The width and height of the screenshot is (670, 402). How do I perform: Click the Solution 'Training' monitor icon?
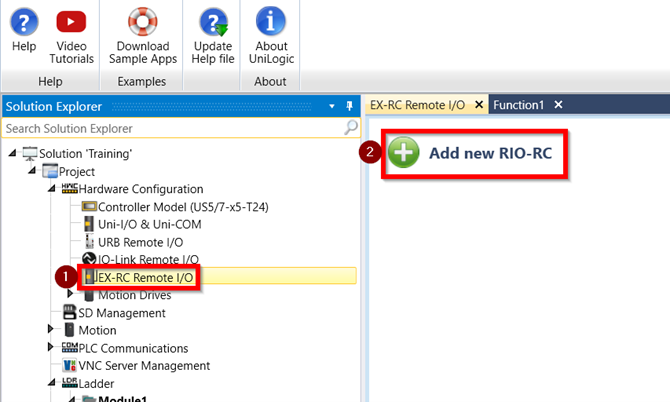pyautogui.click(x=30, y=154)
